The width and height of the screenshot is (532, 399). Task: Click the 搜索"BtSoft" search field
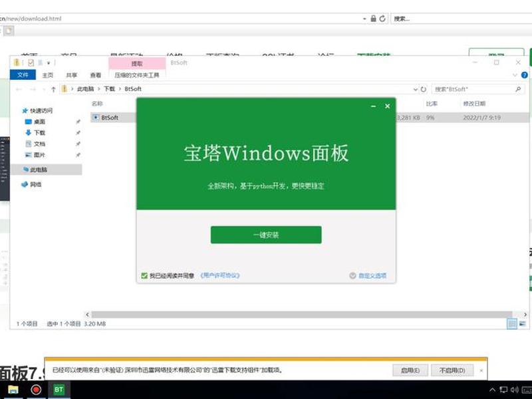tap(473, 89)
